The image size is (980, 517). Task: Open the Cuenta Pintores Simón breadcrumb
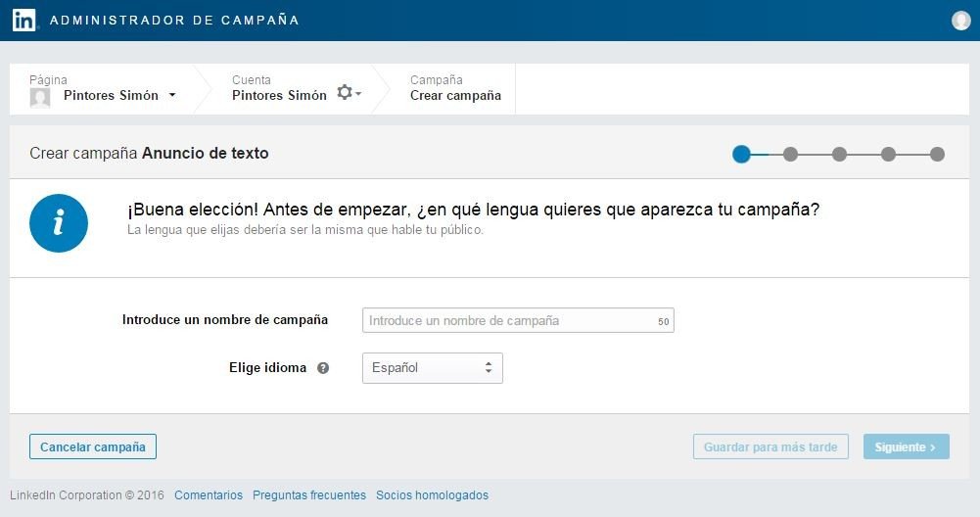pos(279,95)
